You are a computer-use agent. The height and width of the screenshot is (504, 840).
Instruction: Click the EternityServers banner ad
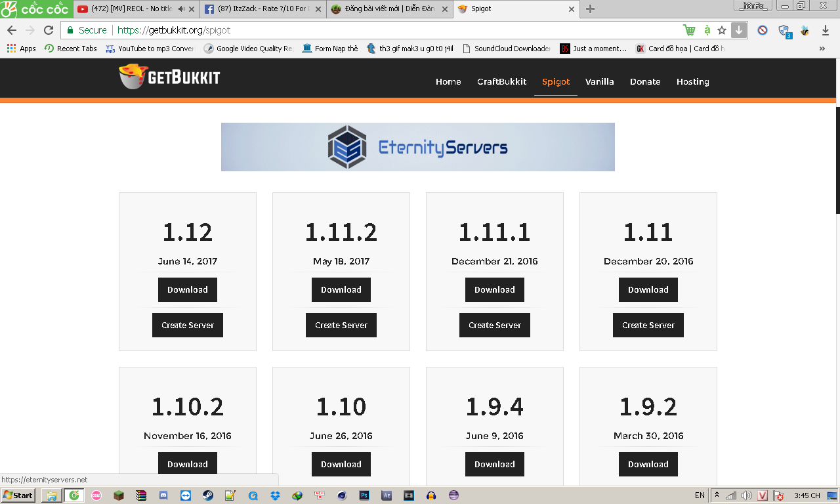tap(418, 147)
